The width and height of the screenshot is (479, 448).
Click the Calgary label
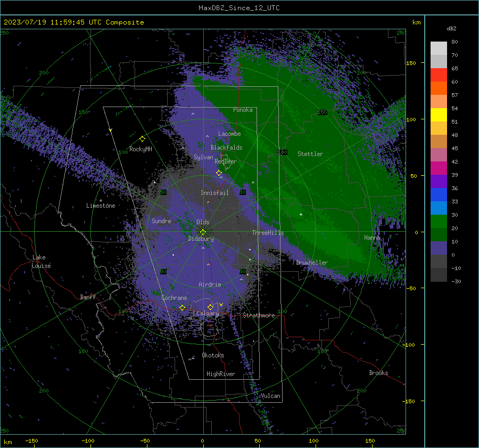tap(208, 313)
